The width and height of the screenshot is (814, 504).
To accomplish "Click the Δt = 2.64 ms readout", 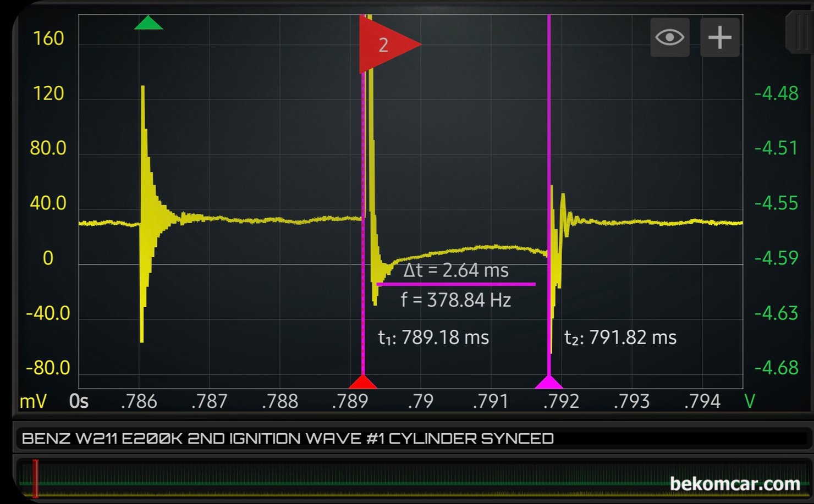I will pos(456,270).
